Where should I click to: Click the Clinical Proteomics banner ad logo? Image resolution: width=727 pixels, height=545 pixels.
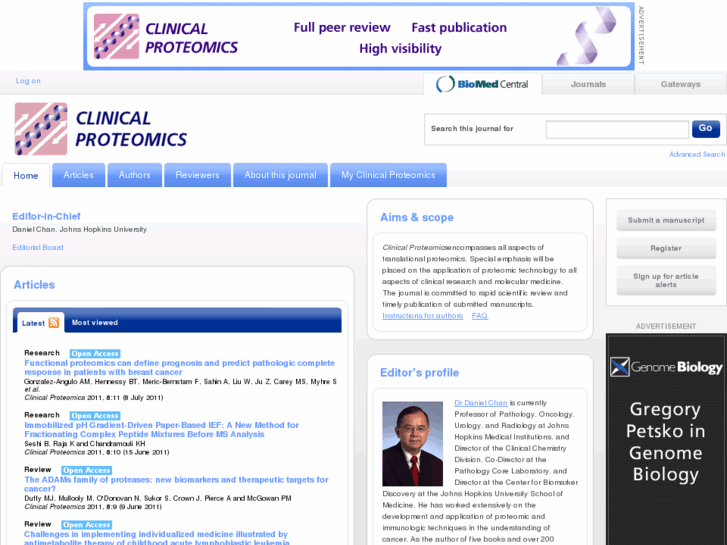point(166,37)
